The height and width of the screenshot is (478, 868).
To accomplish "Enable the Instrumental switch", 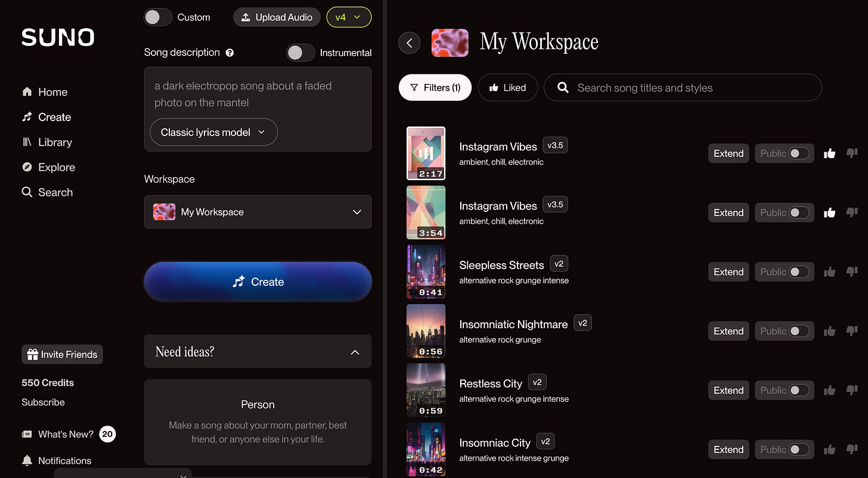I will pyautogui.click(x=300, y=53).
